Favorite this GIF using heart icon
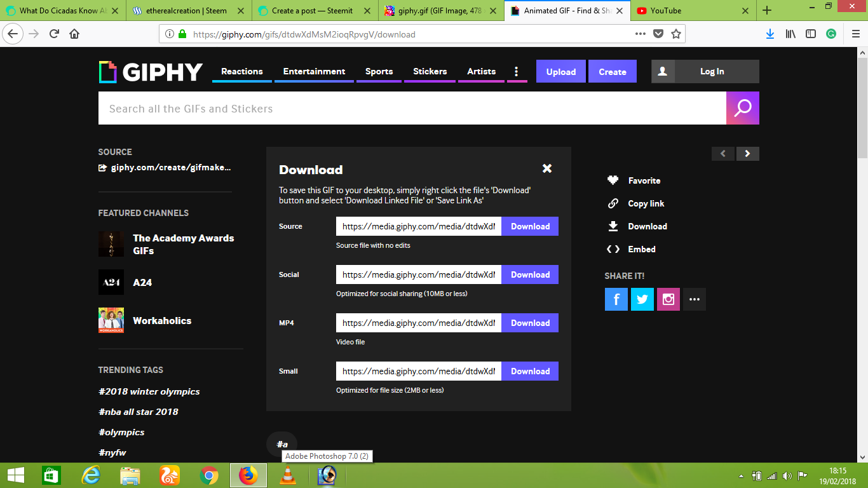The width and height of the screenshot is (868, 488). click(x=613, y=180)
